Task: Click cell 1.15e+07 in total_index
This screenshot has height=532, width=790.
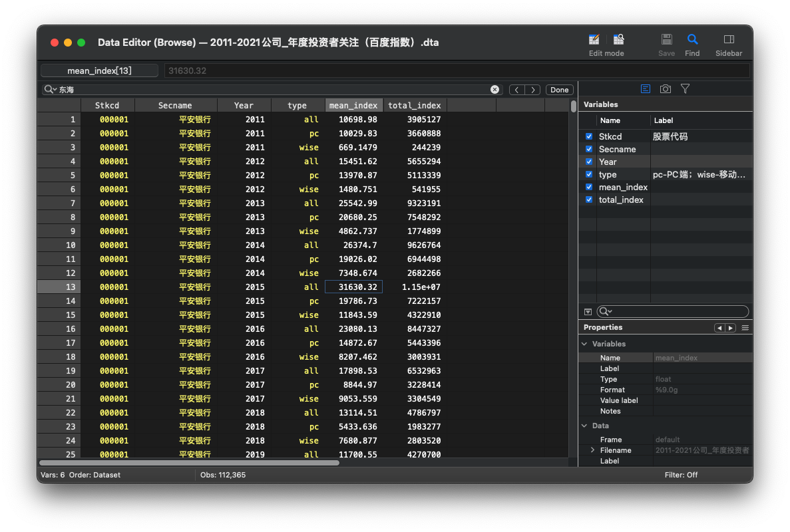Action: 415,287
